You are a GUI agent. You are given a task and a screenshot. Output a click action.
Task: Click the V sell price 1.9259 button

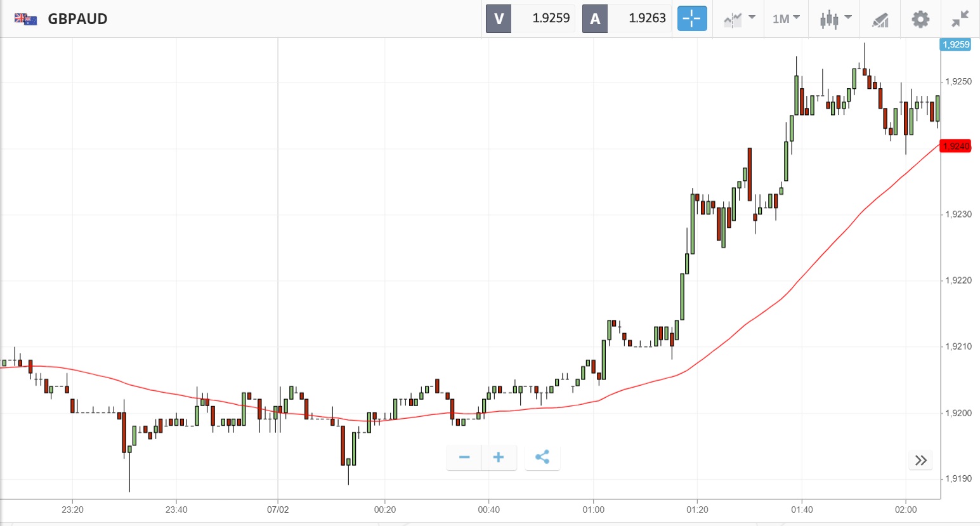[530, 19]
